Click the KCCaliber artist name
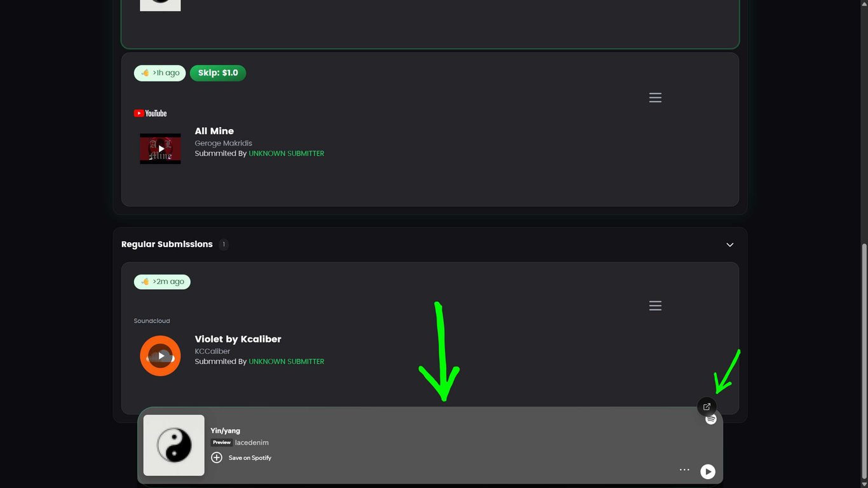Screen dimensions: 868x488 212,351
